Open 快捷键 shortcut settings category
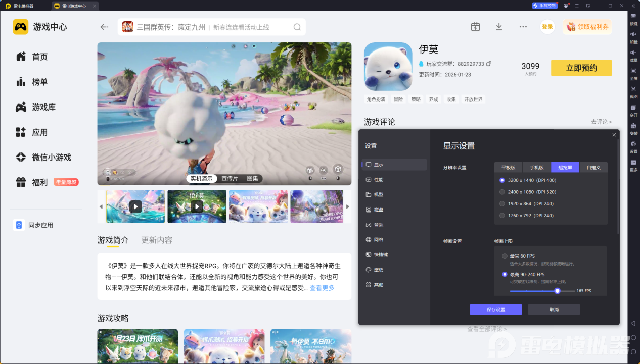The height and width of the screenshot is (364, 640). (394, 254)
